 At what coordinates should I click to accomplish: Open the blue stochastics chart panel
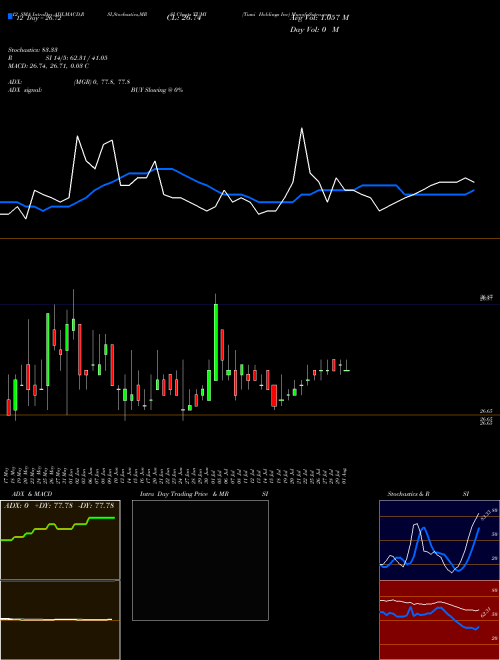[439, 540]
